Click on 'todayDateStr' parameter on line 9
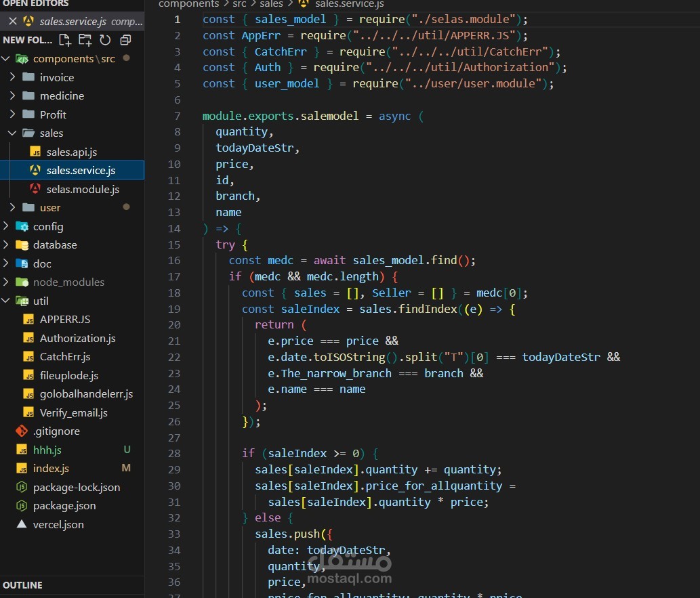Screen dimensions: 700x598 click(255, 148)
